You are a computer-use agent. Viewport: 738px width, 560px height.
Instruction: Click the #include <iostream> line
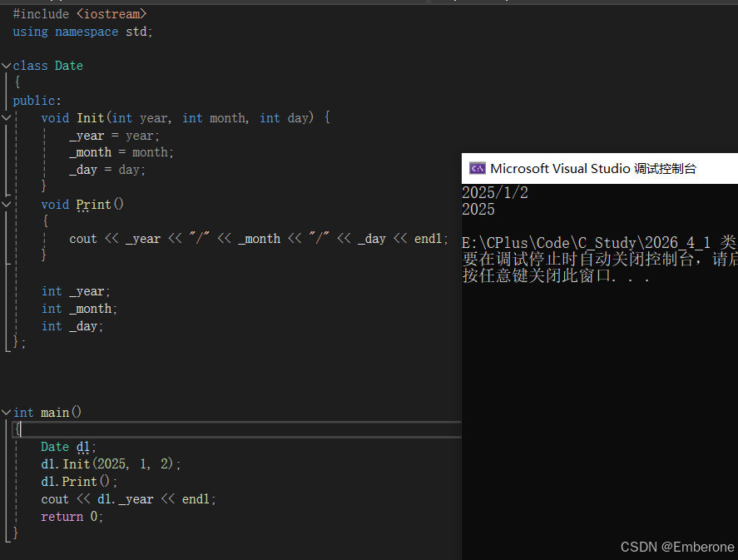(x=80, y=14)
